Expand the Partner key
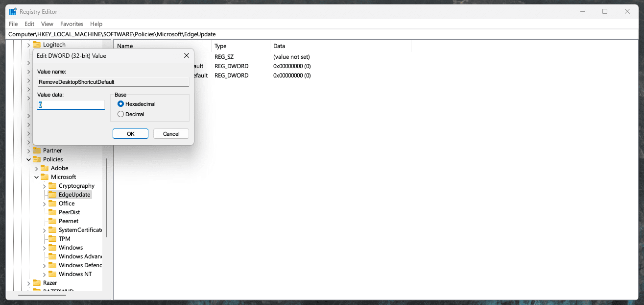This screenshot has height=305, width=644. click(28, 151)
